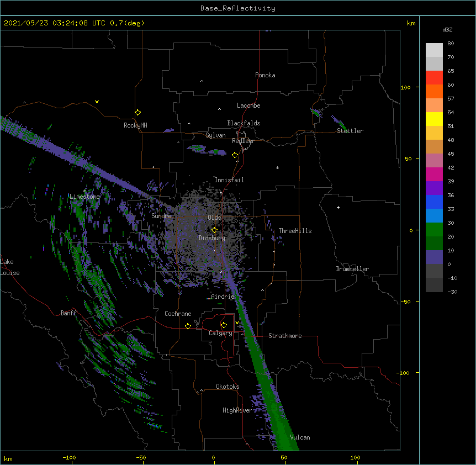The width and height of the screenshot is (476, 465).
Task: Click the yellow 51-54 dBZ legend swatch
Action: (x=434, y=119)
